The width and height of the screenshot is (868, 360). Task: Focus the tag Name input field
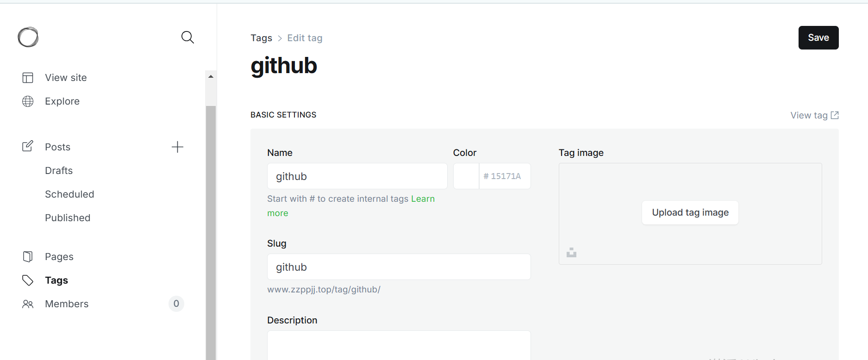coord(357,176)
